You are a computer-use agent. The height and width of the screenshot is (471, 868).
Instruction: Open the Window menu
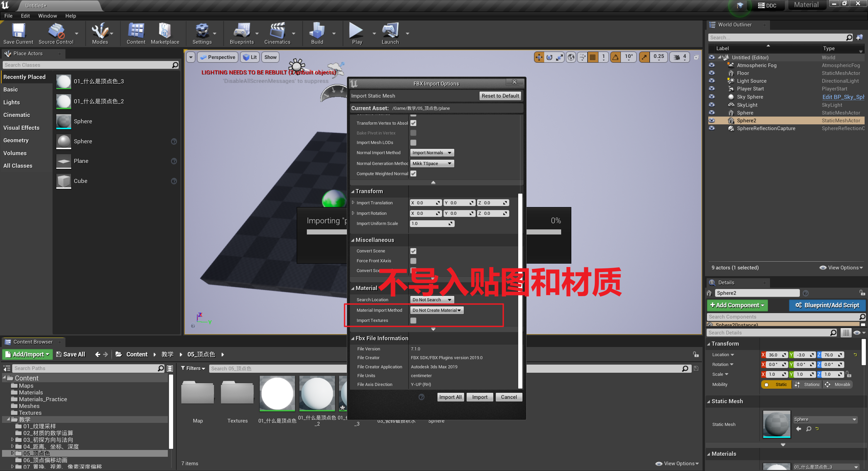pos(47,16)
